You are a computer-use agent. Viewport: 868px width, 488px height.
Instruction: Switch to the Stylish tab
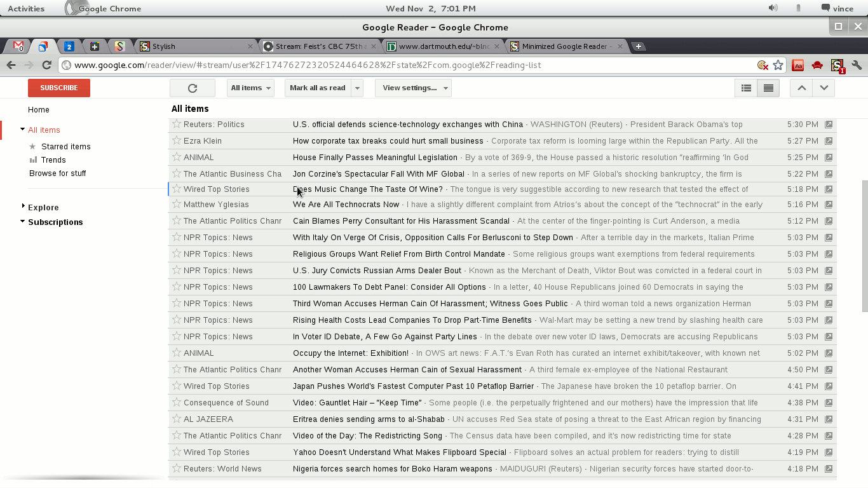[x=191, y=46]
